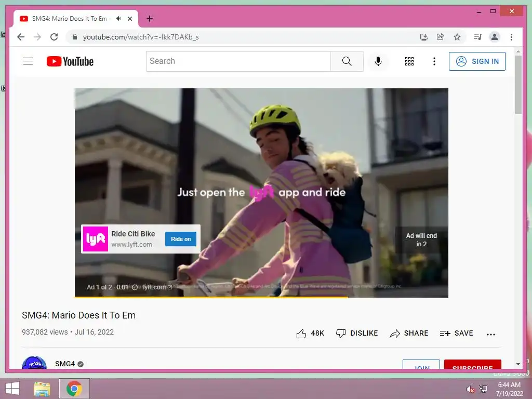Open the taskbar clock 6:44 AM
The height and width of the screenshot is (399, 532).
click(509, 389)
